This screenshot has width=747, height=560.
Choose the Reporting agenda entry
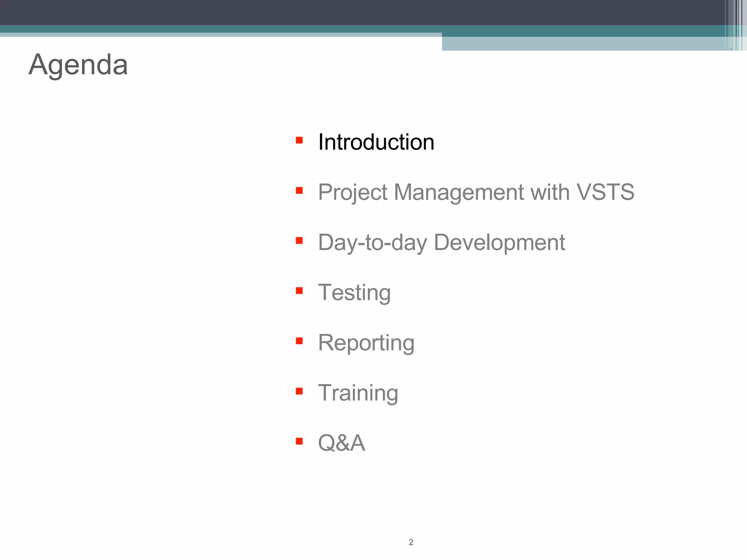(366, 343)
